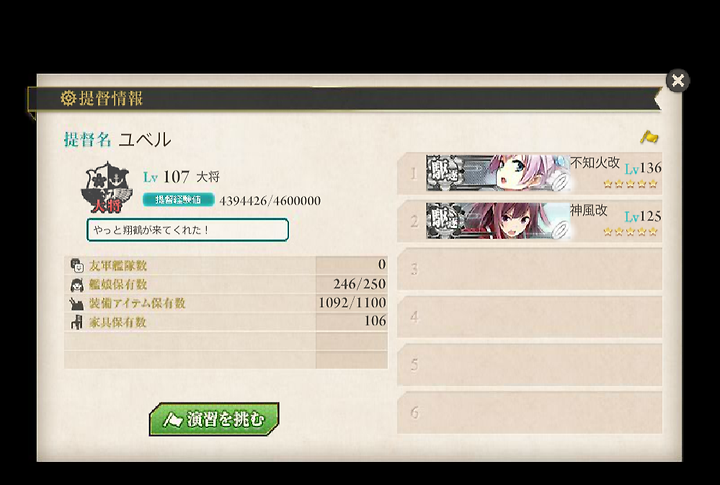Click the admiral rank emblem 大将

pos(107,187)
